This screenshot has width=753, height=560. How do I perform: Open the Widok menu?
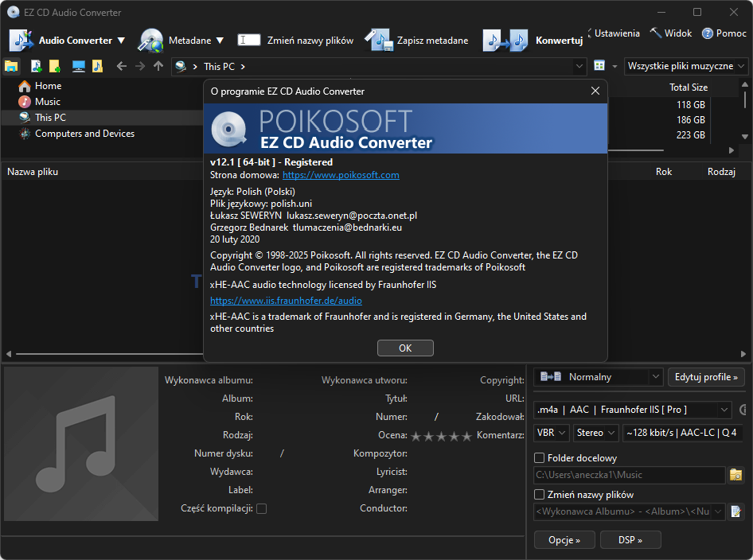click(x=678, y=33)
